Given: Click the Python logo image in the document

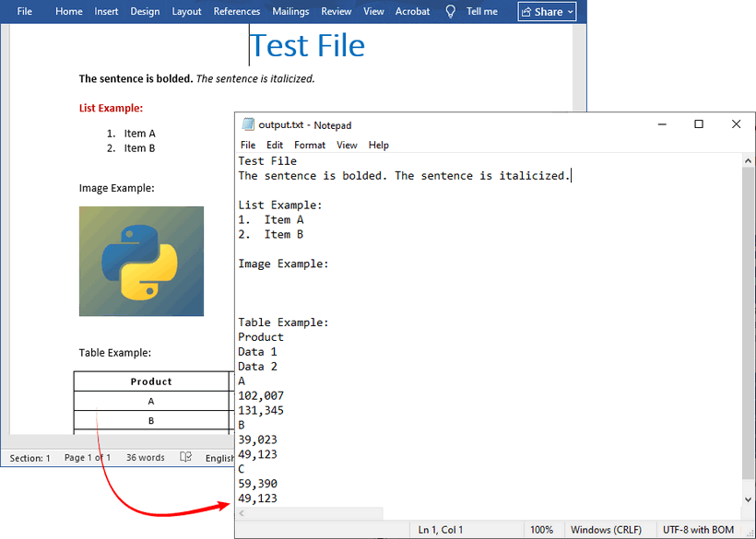Looking at the screenshot, I should point(141,261).
